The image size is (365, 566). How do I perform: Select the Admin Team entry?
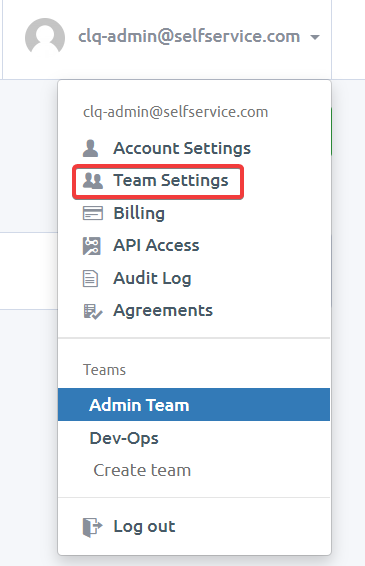click(x=194, y=405)
